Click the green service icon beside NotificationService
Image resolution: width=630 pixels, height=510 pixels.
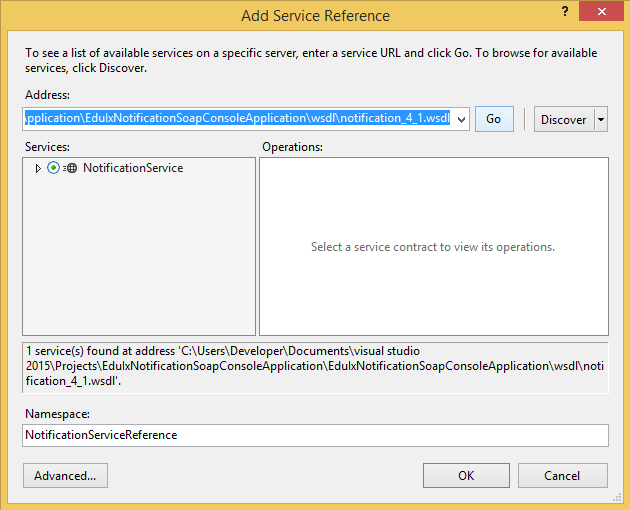53,168
